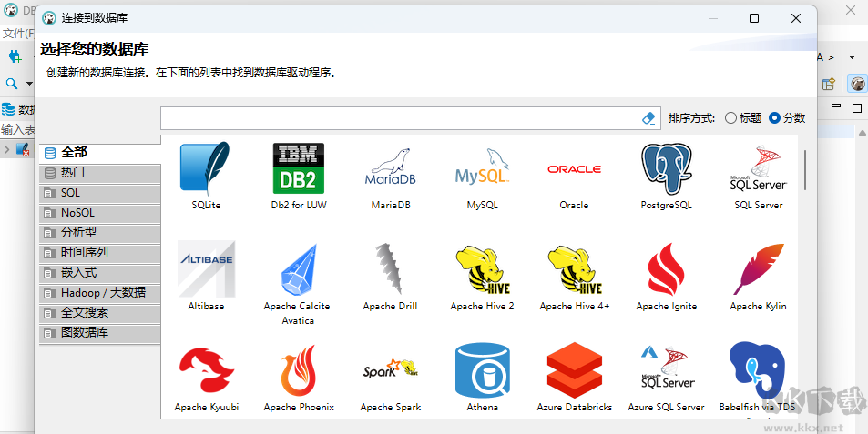The width and height of the screenshot is (868, 434).
Task: Sort drivers by 分数 radio button
Action: coord(787,117)
